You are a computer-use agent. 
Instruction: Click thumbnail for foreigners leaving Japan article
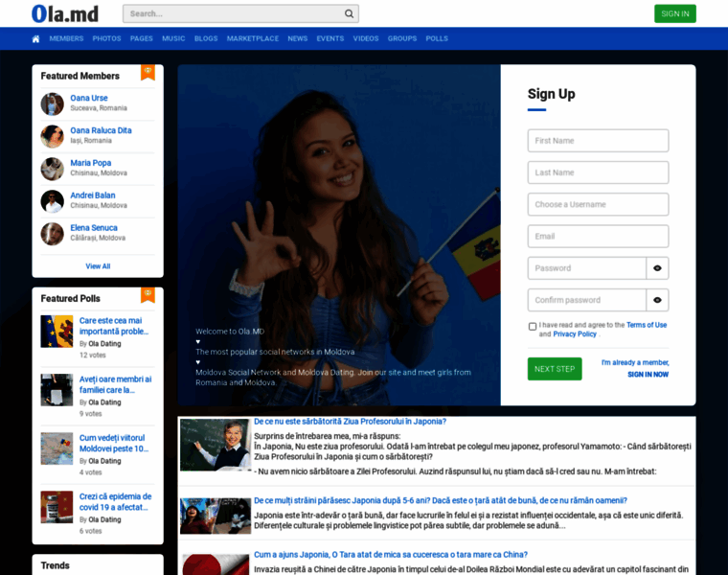tap(216, 516)
